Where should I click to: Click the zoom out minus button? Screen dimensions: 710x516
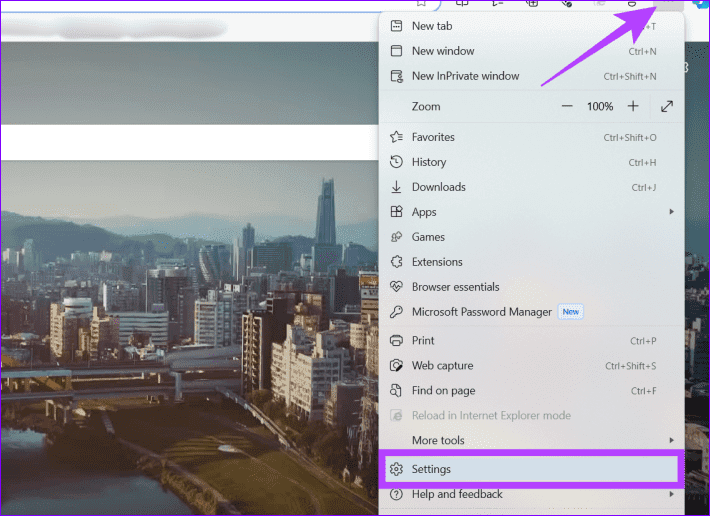(567, 106)
